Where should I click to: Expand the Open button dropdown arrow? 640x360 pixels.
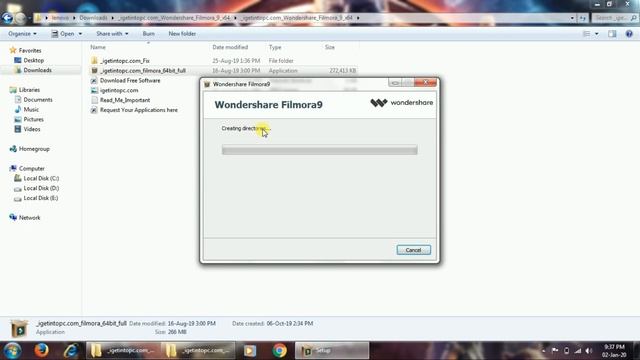80,33
